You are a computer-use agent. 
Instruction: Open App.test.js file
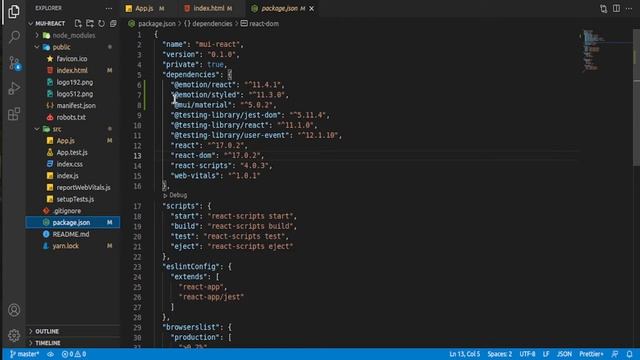73,152
